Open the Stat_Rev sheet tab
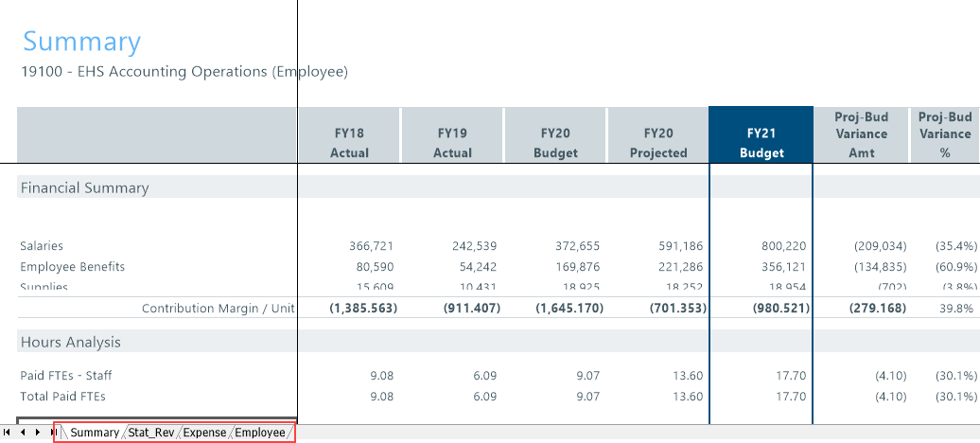This screenshot has width=980, height=443. [151, 433]
